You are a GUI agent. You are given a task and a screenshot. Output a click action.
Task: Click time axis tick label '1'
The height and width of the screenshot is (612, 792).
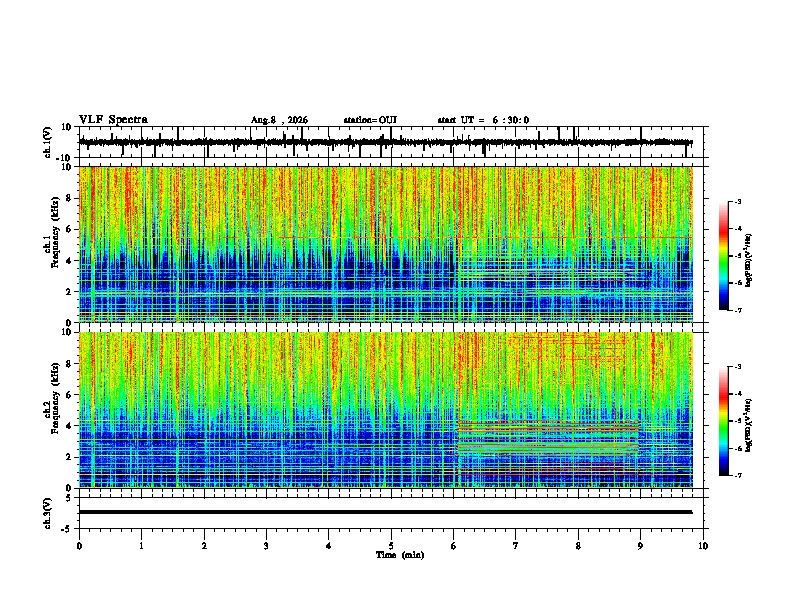click(x=141, y=546)
